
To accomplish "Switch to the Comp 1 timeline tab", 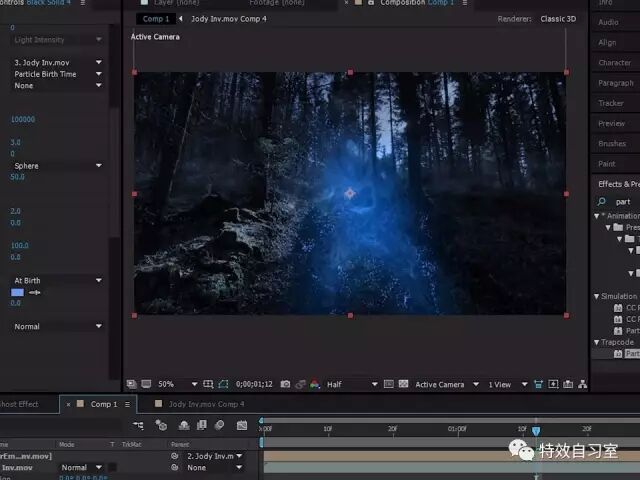I will 104,404.
